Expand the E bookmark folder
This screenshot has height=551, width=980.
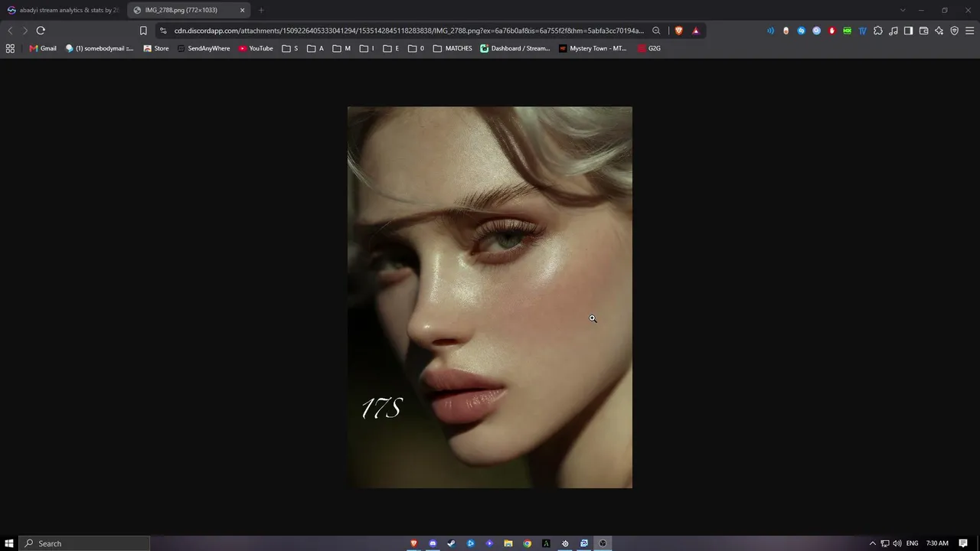[x=391, y=48]
